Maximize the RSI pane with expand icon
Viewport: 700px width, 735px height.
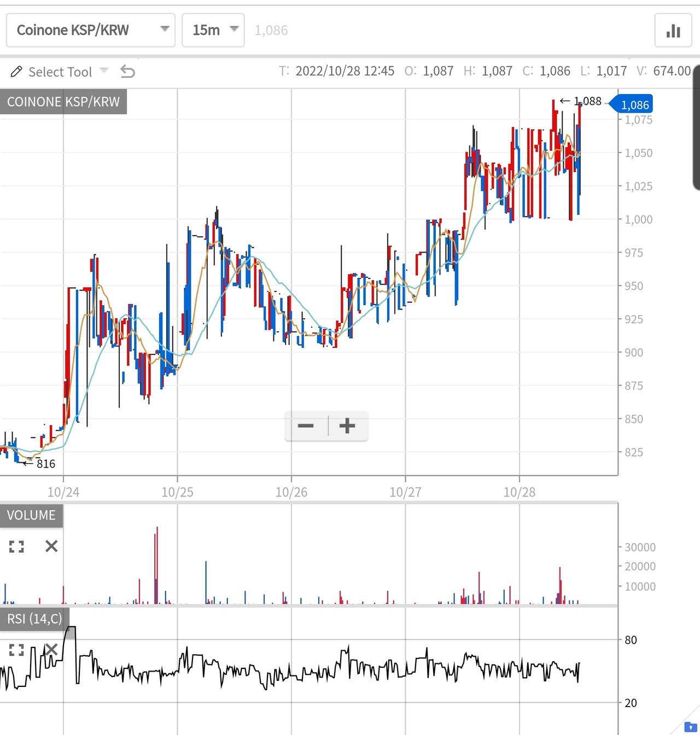pos(16,650)
